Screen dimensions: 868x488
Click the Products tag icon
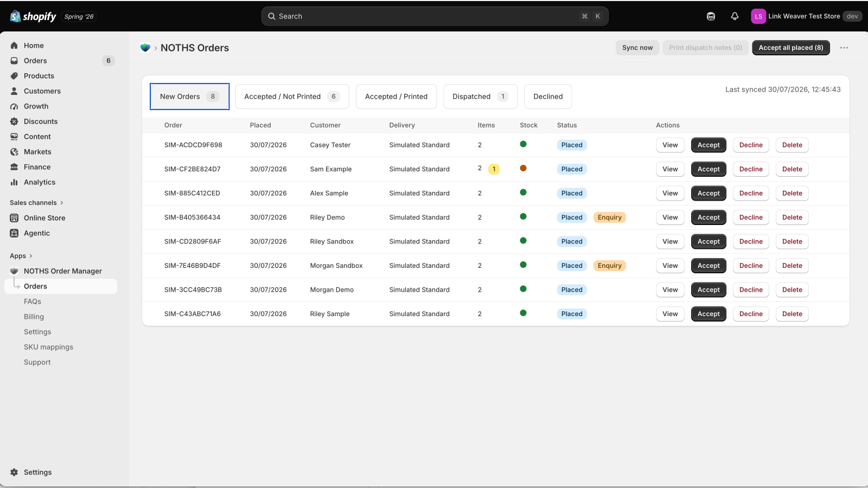coord(14,76)
